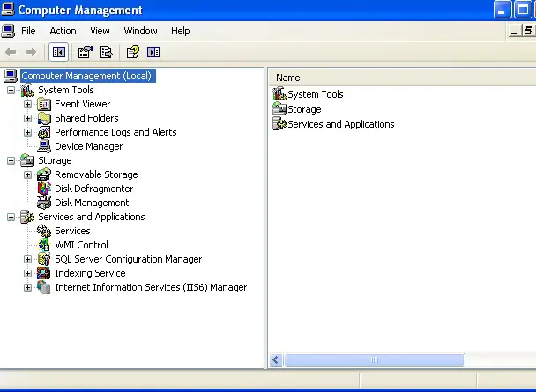
Task: Open the Action menu
Action: tap(63, 31)
